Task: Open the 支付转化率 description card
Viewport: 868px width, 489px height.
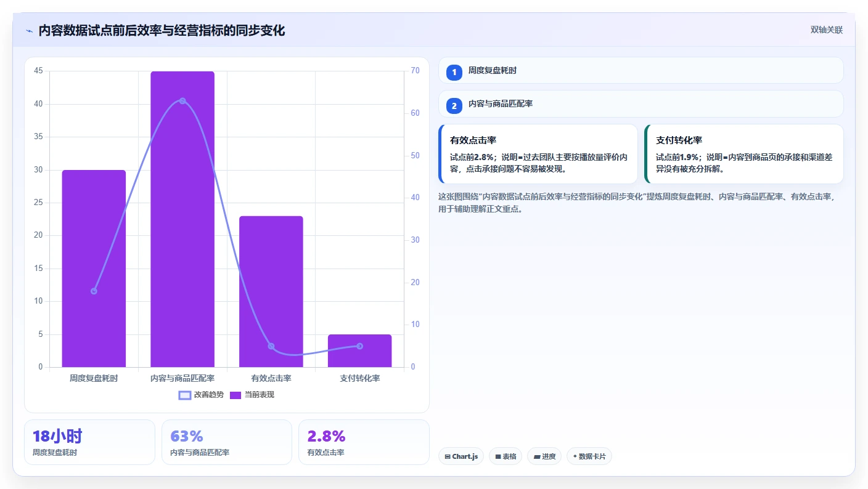Action: pos(743,154)
